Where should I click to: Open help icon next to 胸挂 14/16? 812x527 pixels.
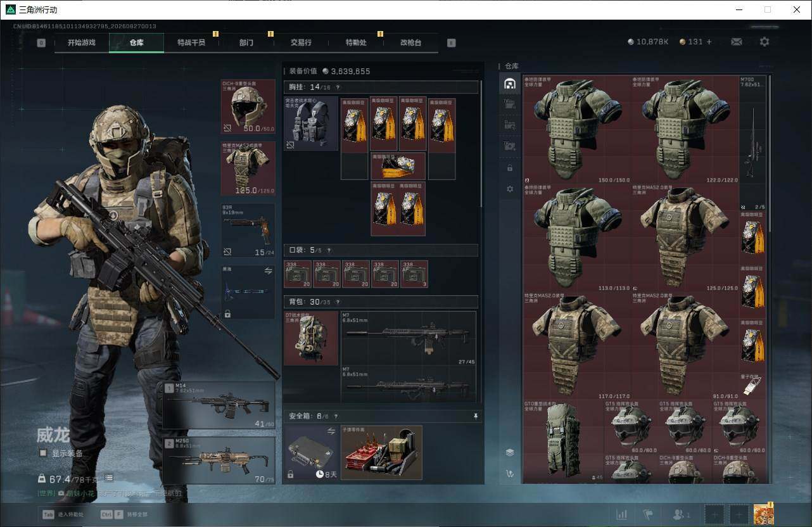pos(337,87)
